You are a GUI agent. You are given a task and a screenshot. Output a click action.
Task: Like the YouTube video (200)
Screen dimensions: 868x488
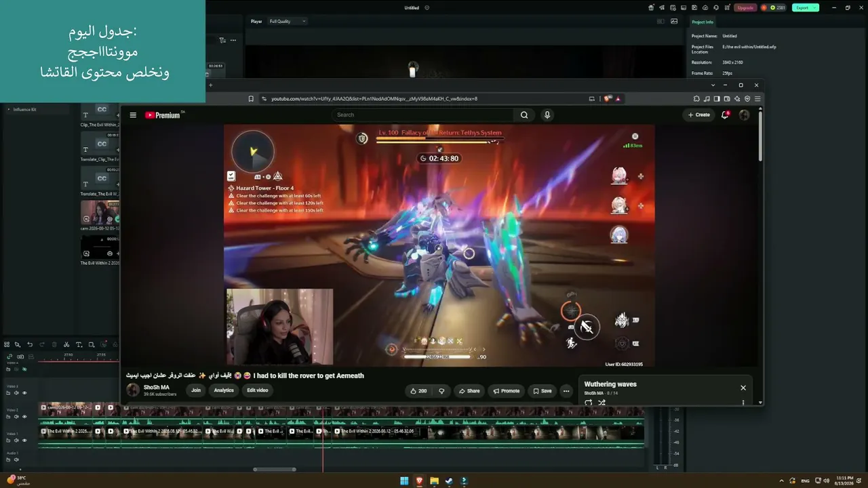coord(418,391)
